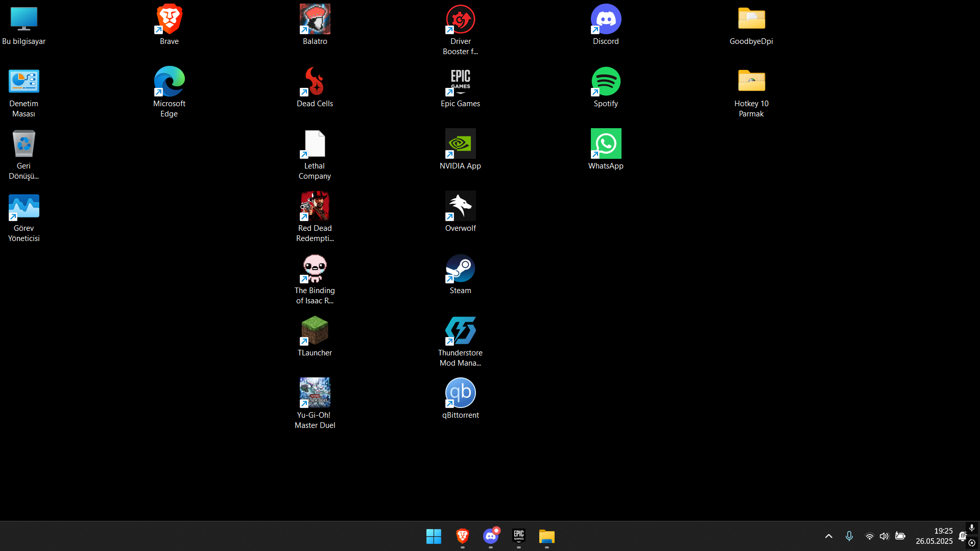Select the Driver Booster shortcut

pos(460,31)
